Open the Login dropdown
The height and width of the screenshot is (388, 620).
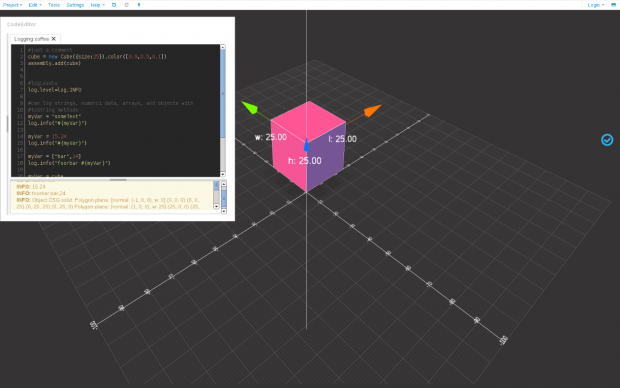tap(595, 5)
